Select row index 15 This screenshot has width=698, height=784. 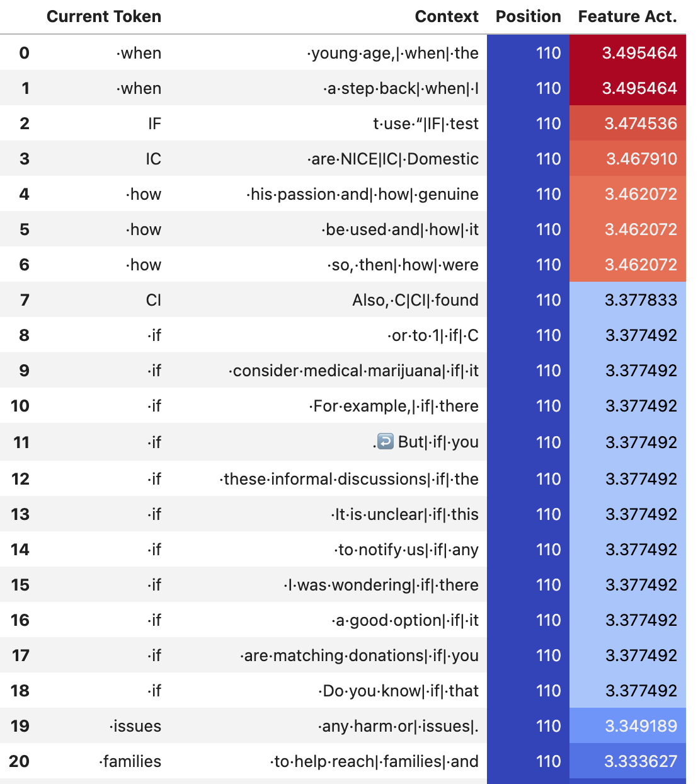tap(20, 585)
